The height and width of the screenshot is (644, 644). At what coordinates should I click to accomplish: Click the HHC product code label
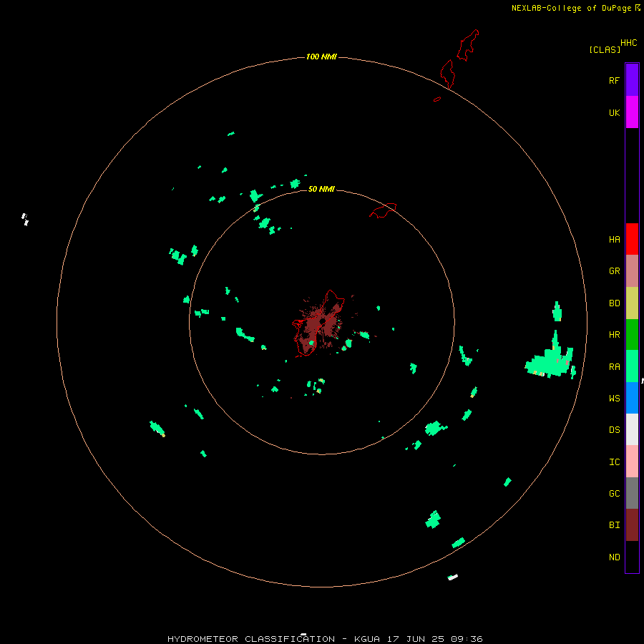[x=629, y=43]
